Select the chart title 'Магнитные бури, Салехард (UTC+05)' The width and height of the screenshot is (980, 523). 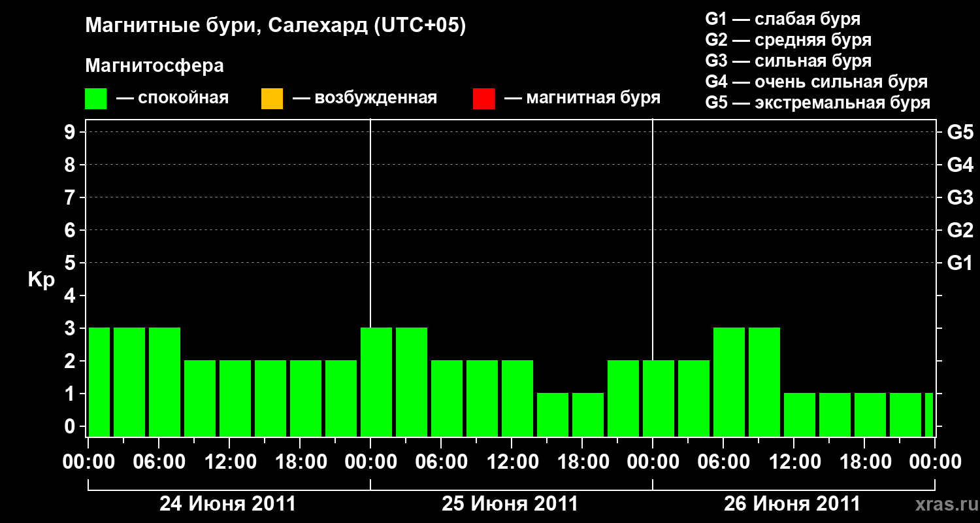tap(276, 26)
